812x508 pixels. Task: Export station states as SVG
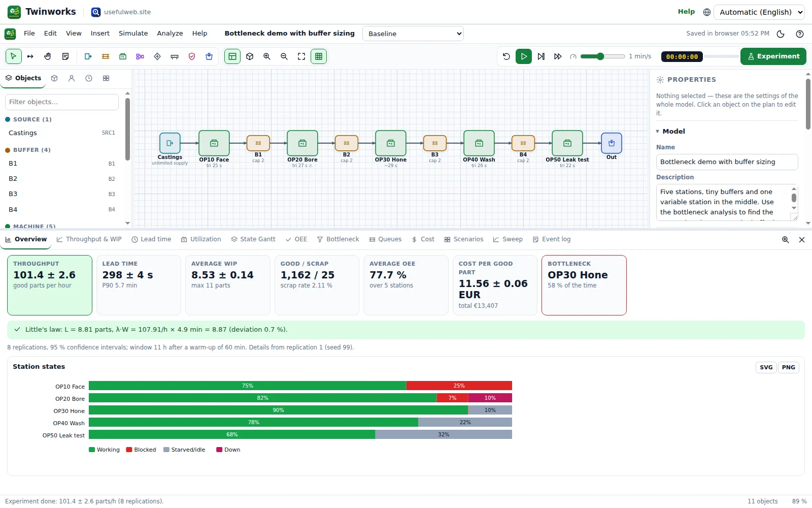(x=766, y=367)
